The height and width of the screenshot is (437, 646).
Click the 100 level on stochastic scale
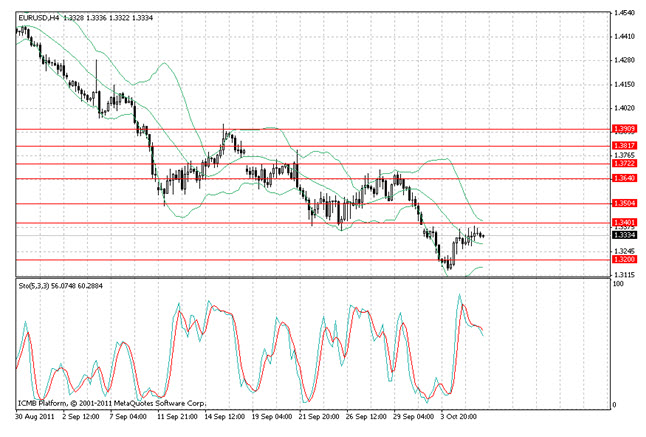pos(620,285)
